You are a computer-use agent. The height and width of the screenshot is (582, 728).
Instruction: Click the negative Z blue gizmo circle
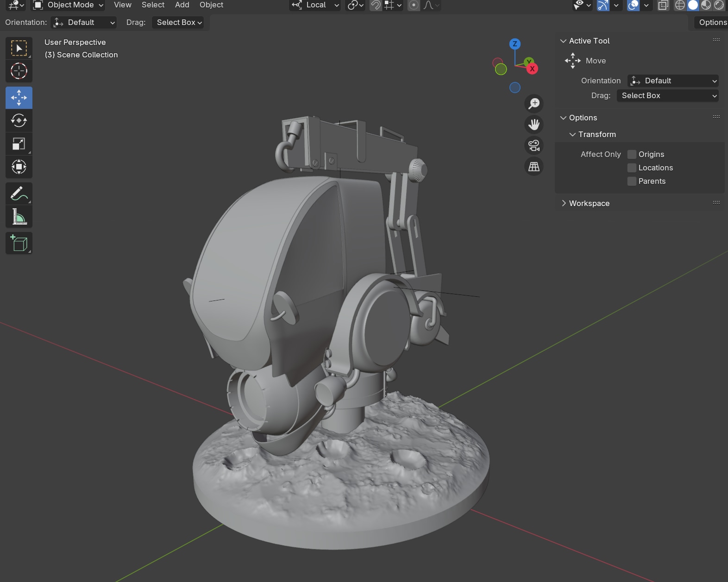coord(515,88)
